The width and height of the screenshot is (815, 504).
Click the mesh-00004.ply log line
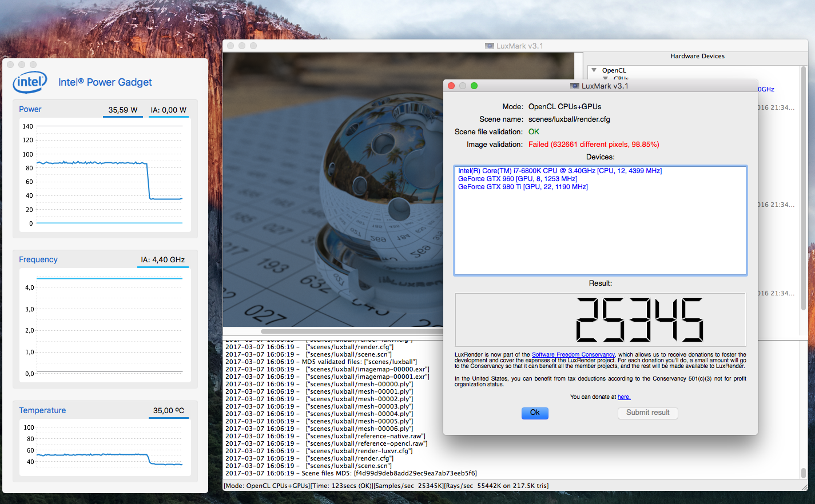click(319, 414)
